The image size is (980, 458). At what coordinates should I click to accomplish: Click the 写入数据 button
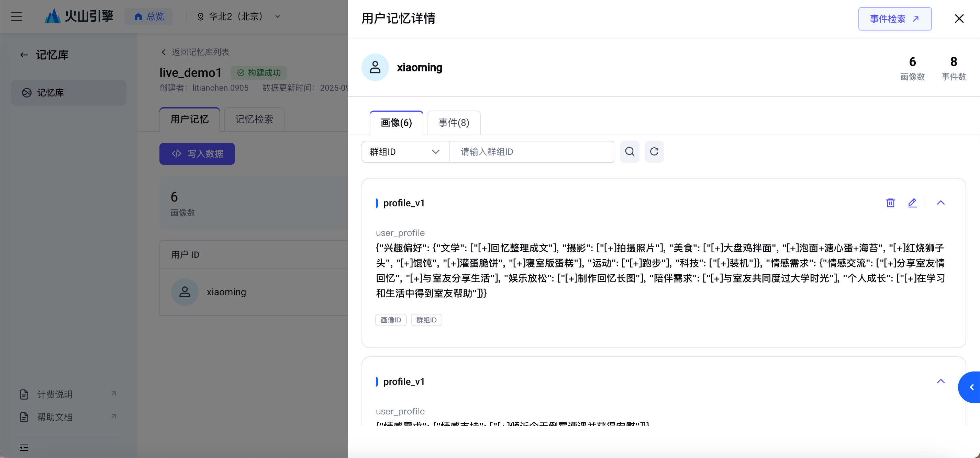click(197, 153)
